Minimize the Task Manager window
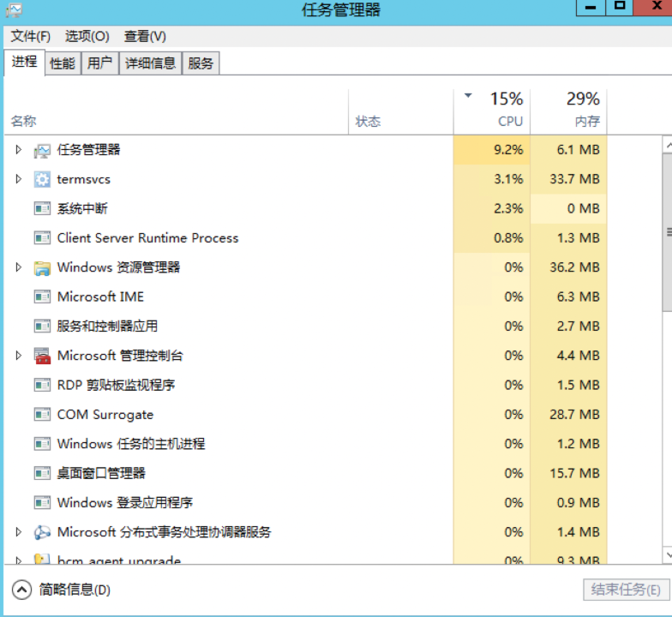The height and width of the screenshot is (617, 672). pyautogui.click(x=591, y=8)
